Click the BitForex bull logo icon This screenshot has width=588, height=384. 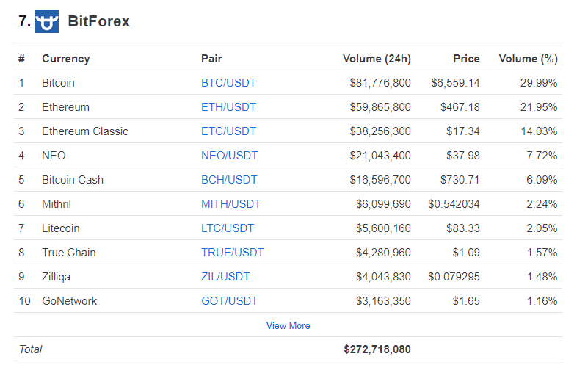(x=47, y=21)
